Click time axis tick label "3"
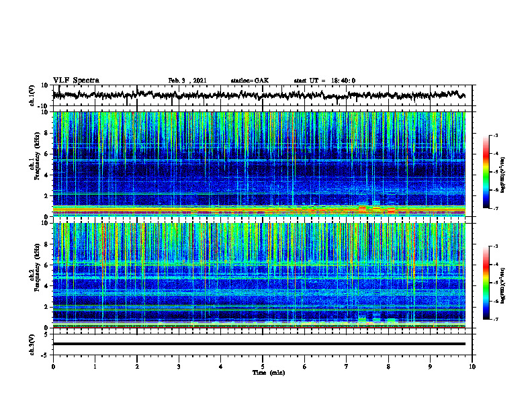This screenshot has height=411, width=532. click(x=179, y=367)
